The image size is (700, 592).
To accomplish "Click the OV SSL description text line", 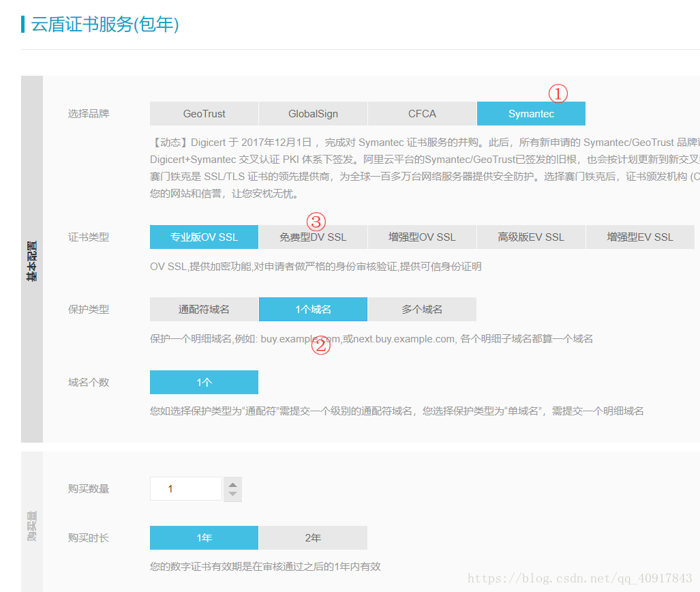I will click(x=316, y=266).
